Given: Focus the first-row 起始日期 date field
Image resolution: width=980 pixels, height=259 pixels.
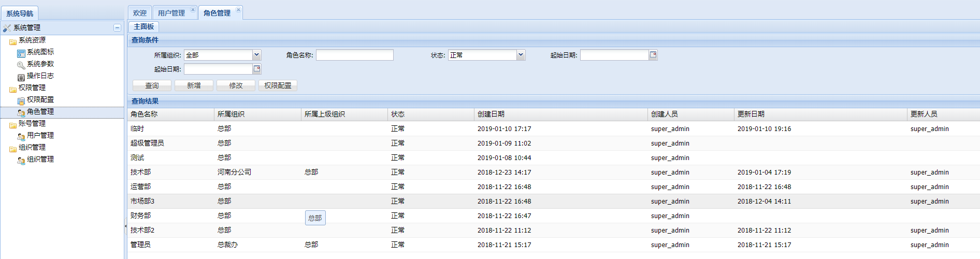Looking at the screenshot, I should [x=614, y=55].
